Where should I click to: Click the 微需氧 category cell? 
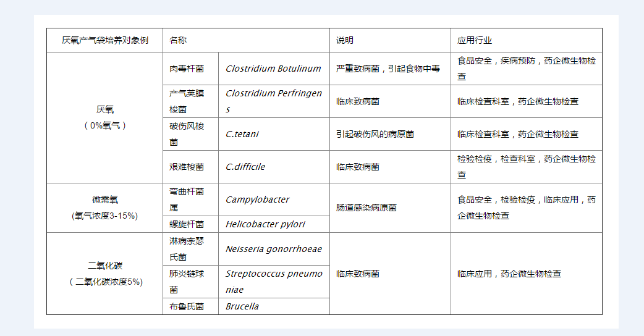[x=105, y=208]
